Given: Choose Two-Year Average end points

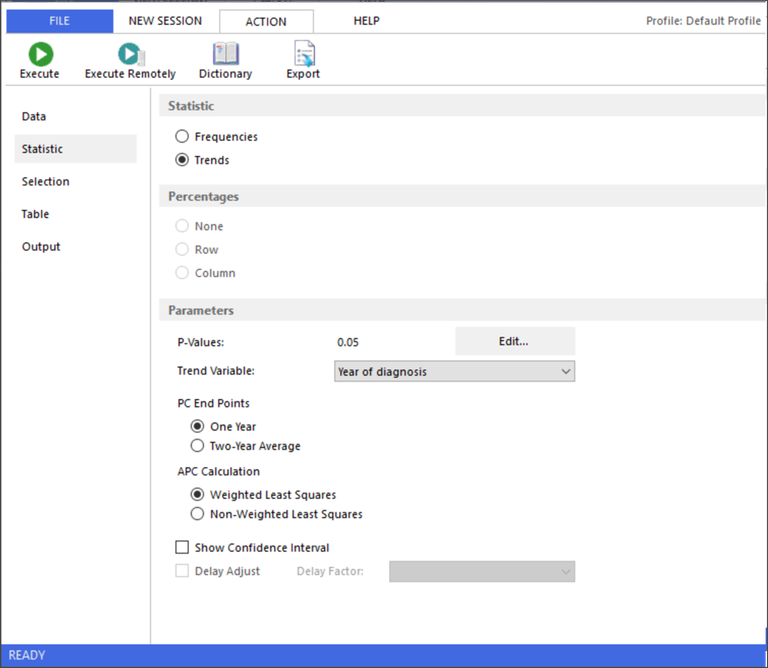Looking at the screenshot, I should [197, 446].
